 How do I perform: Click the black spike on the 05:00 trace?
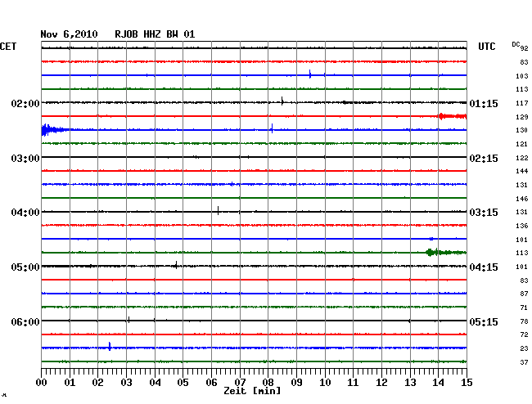click(176, 265)
